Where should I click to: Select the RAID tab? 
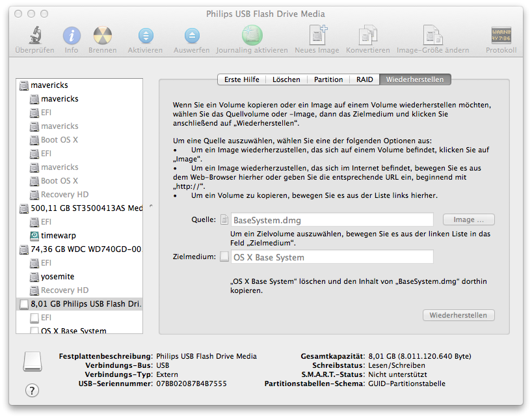point(364,79)
